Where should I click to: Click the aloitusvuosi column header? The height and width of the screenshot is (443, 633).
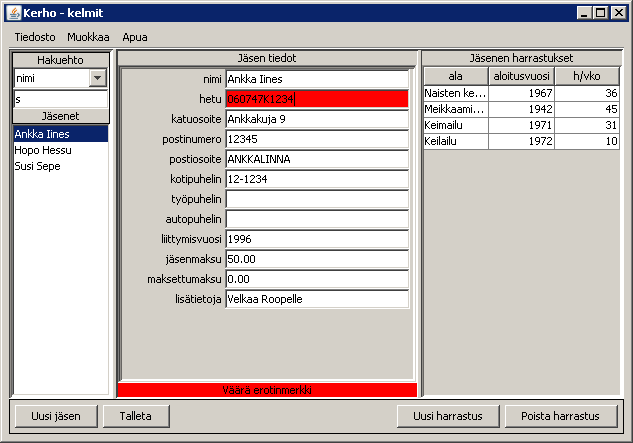point(521,75)
